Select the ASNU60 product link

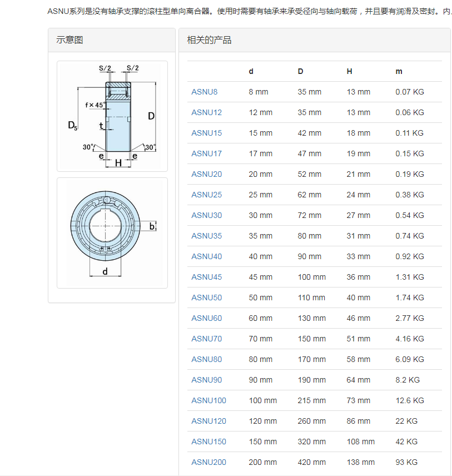click(x=206, y=318)
